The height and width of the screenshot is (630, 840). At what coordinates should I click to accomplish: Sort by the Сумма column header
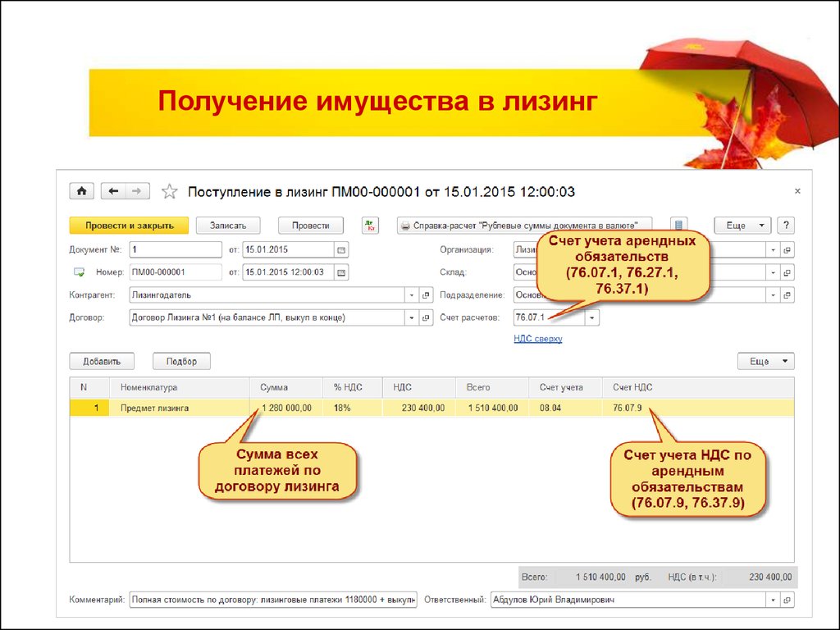(x=286, y=387)
